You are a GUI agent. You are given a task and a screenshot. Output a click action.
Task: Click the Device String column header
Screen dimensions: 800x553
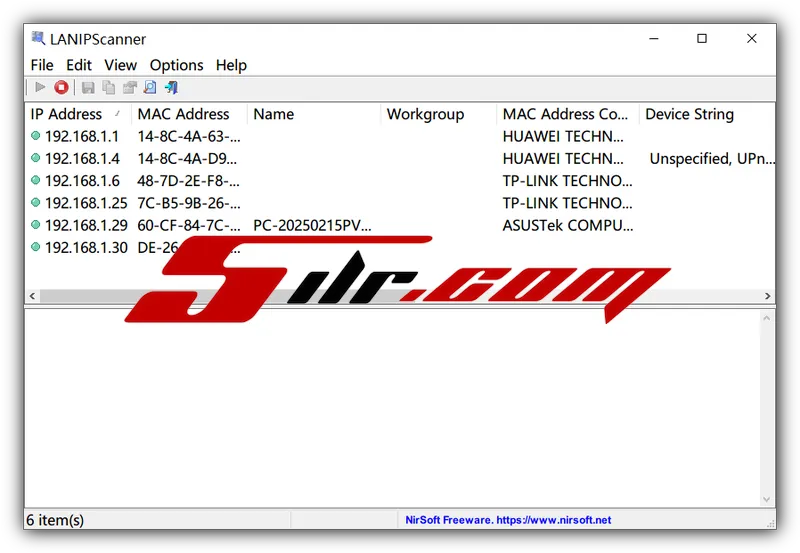[707, 114]
